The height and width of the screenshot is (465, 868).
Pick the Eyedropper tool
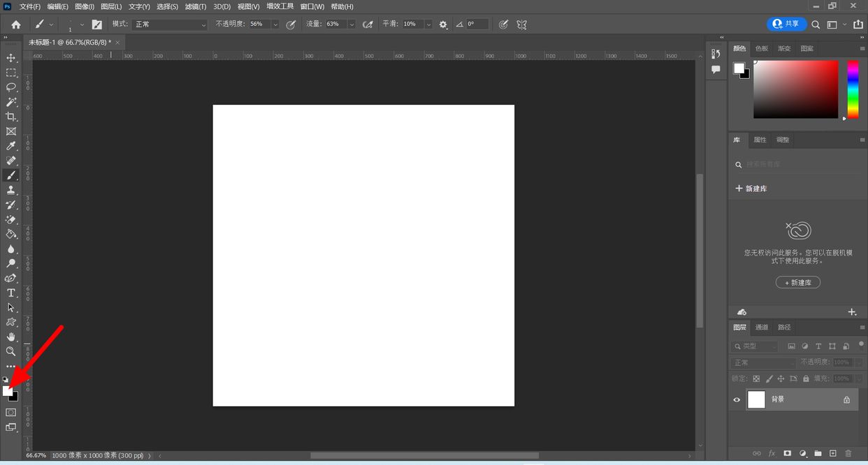click(x=10, y=146)
